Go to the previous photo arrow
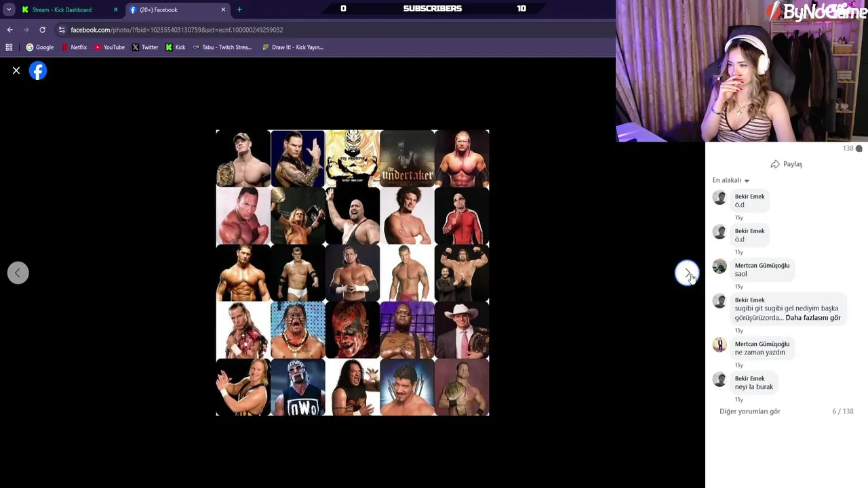This screenshot has width=868, height=488. pos(18,273)
